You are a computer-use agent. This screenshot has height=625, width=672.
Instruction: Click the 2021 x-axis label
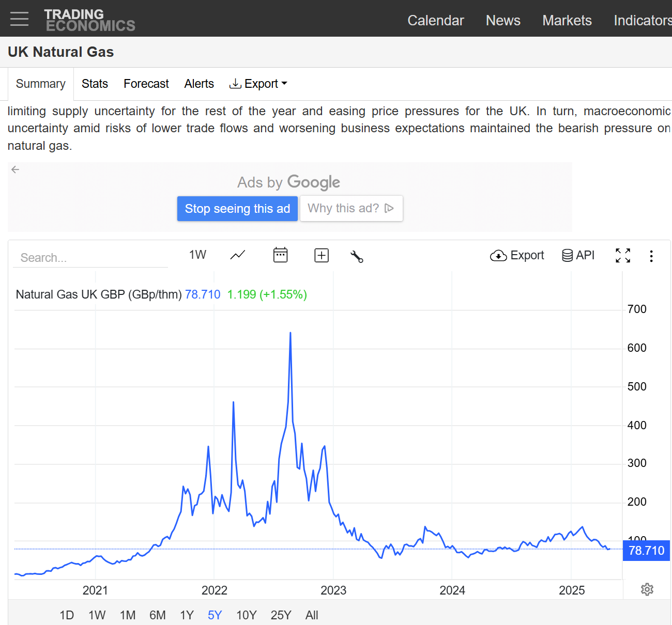pyautogui.click(x=95, y=590)
